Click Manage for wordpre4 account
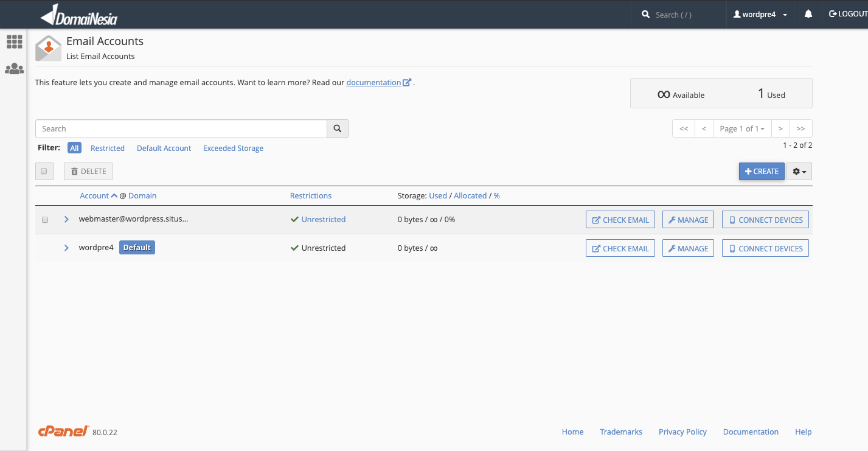Viewport: 868px width, 451px height. 688,248
